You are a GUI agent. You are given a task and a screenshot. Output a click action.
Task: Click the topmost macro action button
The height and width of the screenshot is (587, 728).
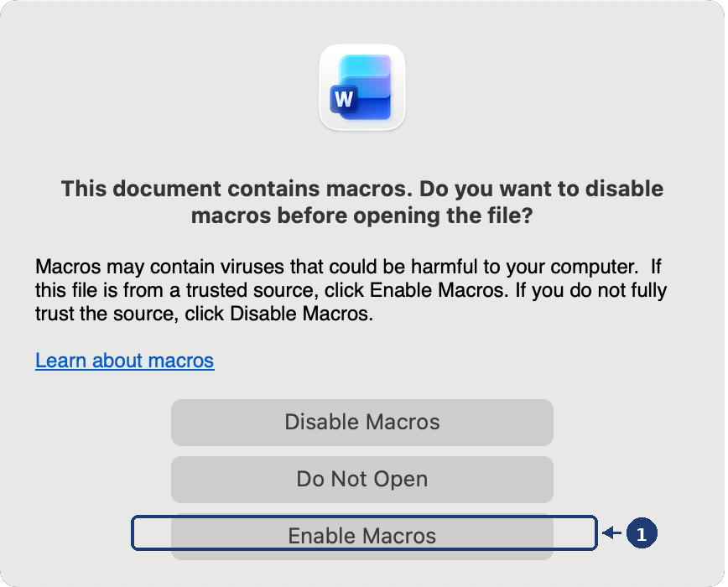coord(361,422)
